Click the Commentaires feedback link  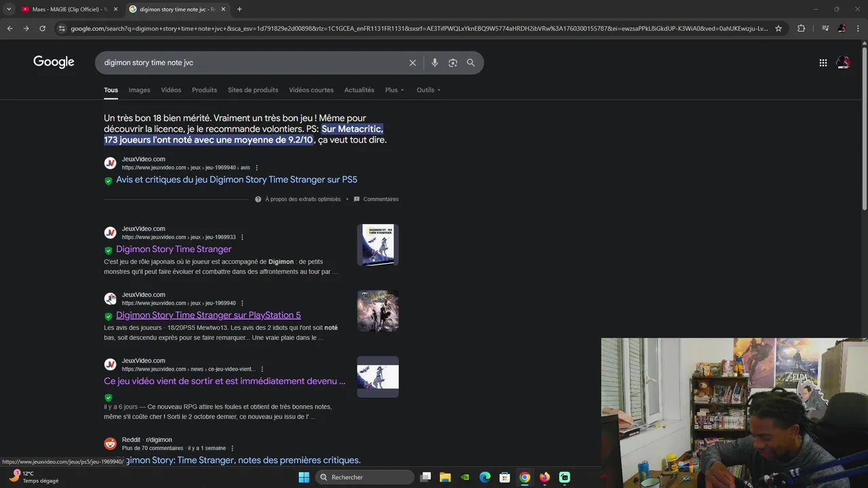376,199
